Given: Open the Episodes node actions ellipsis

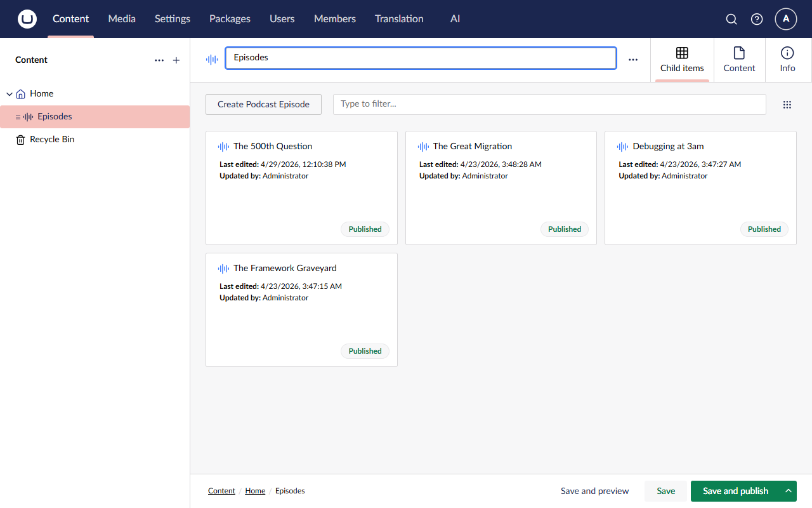Looking at the screenshot, I should [x=633, y=60].
